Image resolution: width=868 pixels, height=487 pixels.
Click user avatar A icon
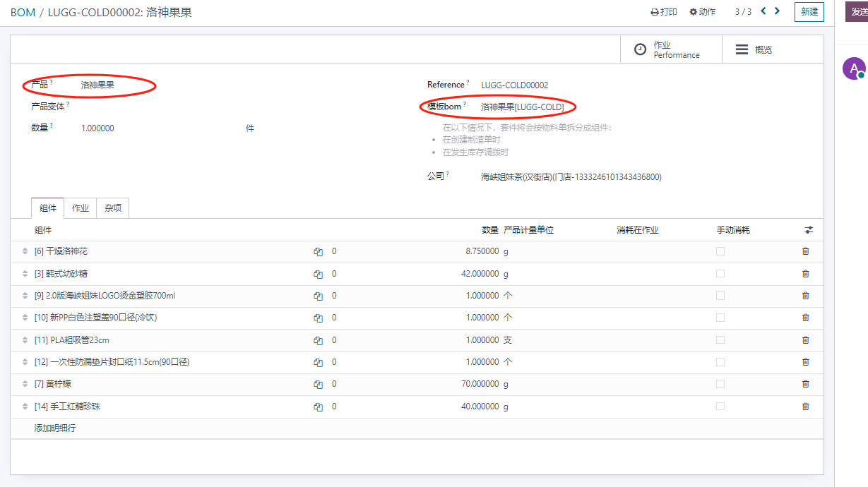tap(854, 68)
